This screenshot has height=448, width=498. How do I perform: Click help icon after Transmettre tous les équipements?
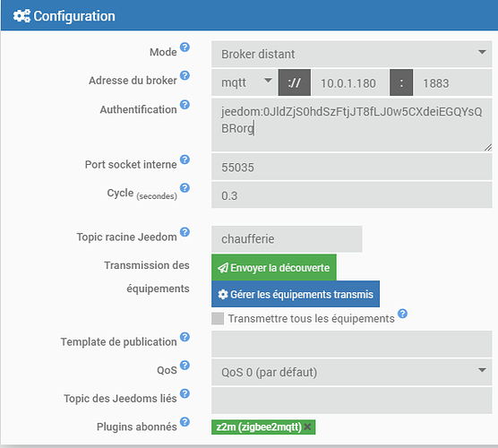[x=403, y=314]
